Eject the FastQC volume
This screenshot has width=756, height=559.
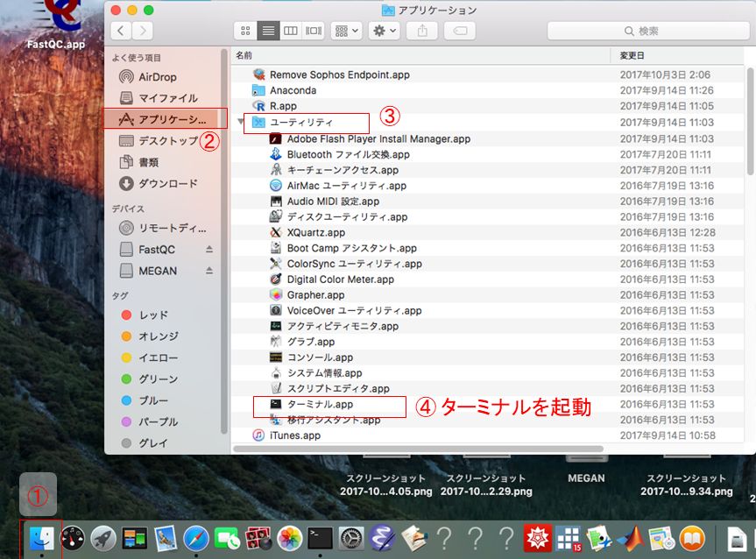pyautogui.click(x=209, y=250)
